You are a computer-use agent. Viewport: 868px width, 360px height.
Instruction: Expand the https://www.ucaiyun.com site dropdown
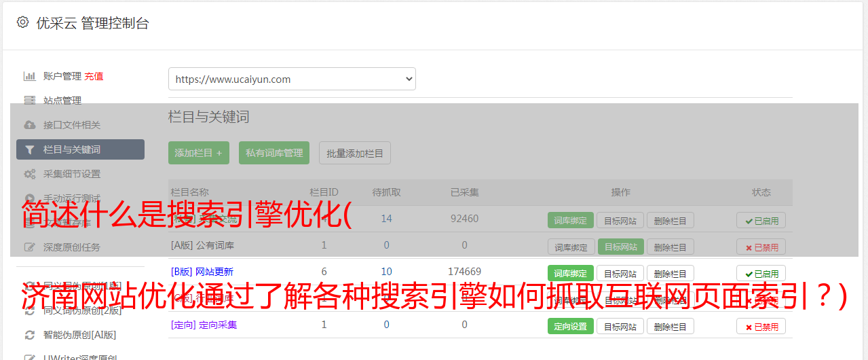click(x=292, y=79)
